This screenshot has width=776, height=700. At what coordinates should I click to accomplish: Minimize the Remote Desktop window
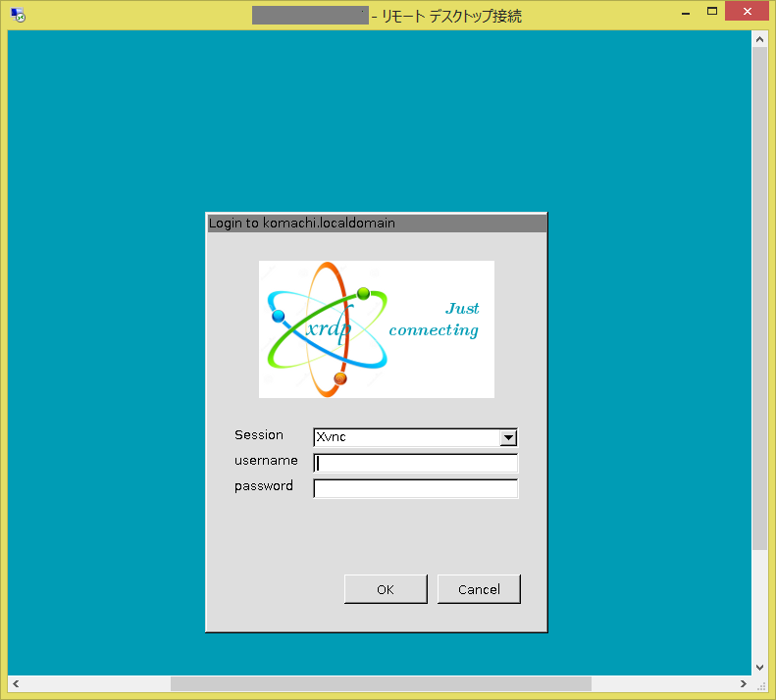[686, 12]
